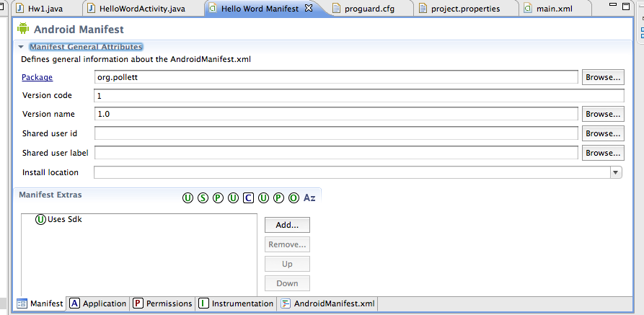Viewport: 644px width, 315px height.
Task: Click the Shared user label text field
Action: point(336,152)
